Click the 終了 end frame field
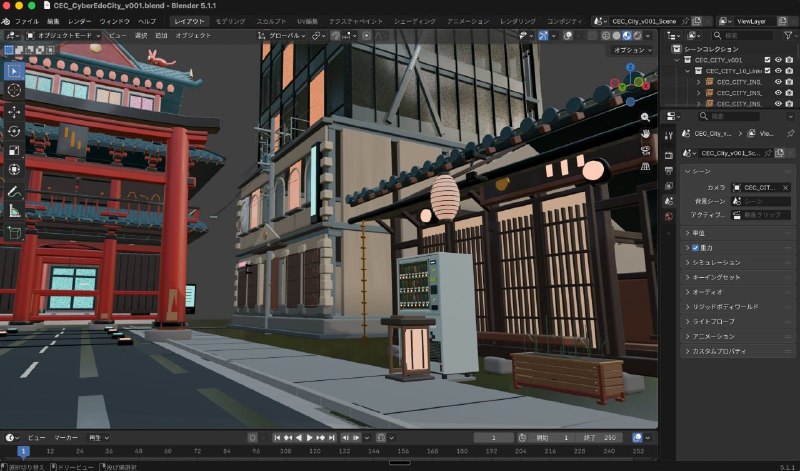 [601, 438]
